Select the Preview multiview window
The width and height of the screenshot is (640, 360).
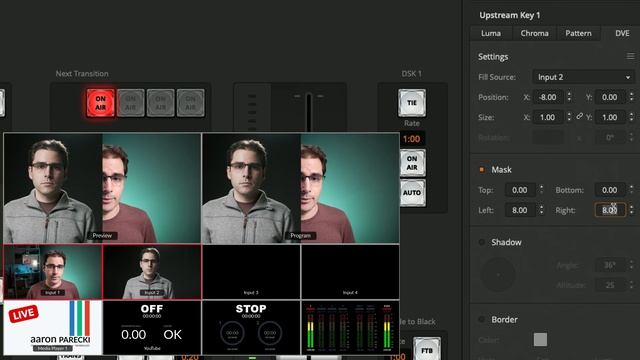102,188
